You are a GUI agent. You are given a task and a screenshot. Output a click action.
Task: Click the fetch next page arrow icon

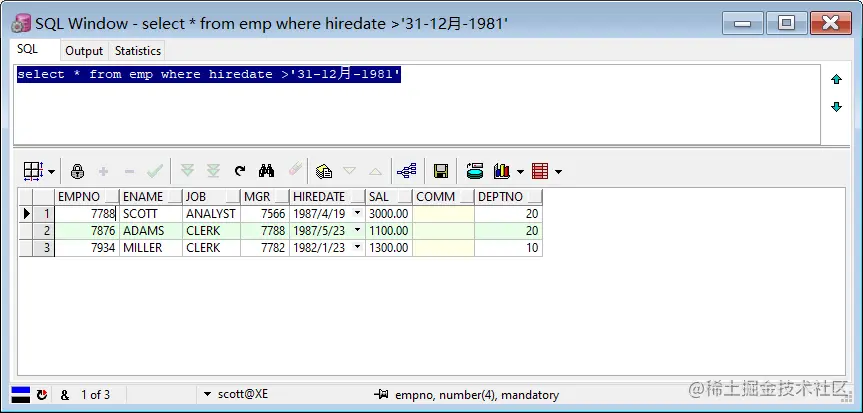coord(187,171)
